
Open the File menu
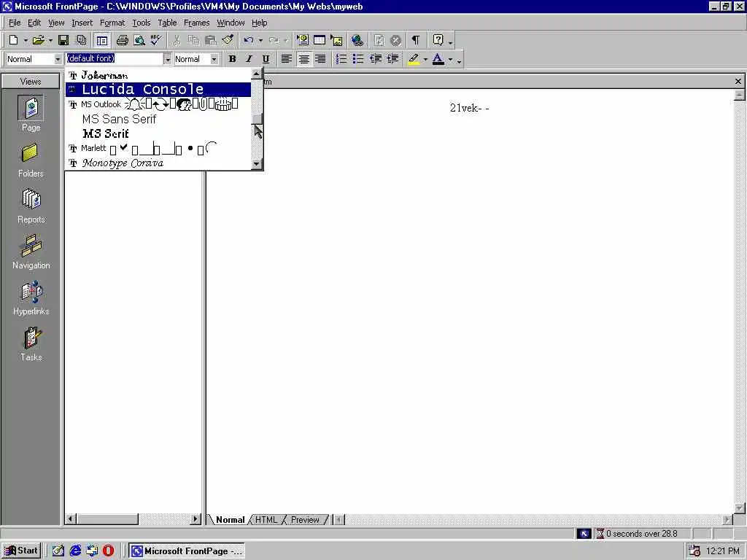15,23
